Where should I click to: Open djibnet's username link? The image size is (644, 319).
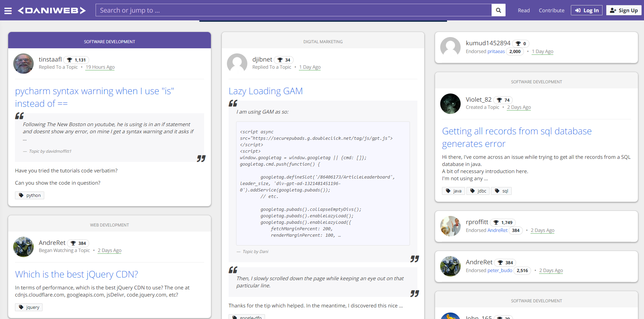tap(262, 60)
